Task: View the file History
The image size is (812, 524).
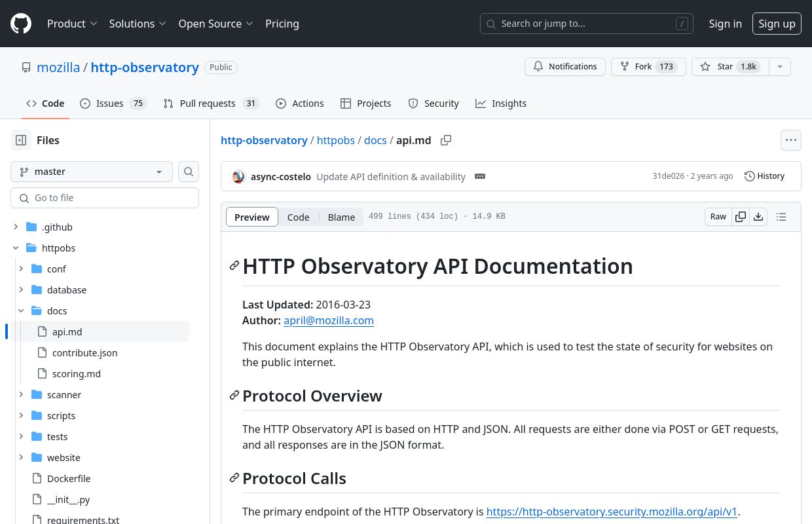Action: coord(764,176)
